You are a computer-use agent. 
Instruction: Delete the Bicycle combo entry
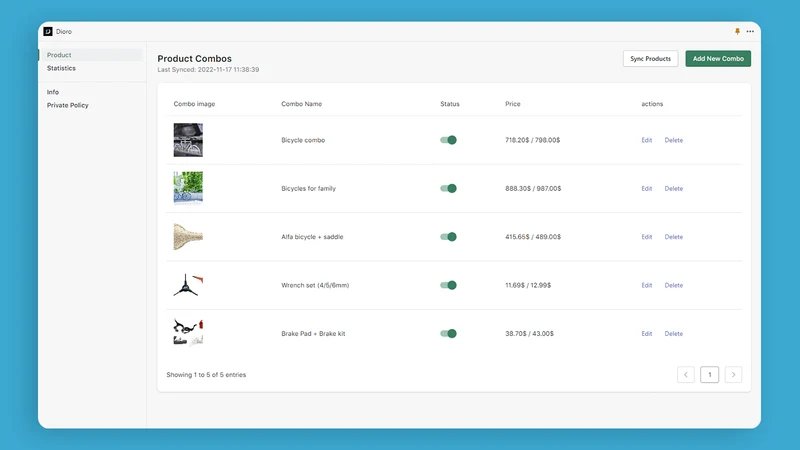tap(673, 140)
